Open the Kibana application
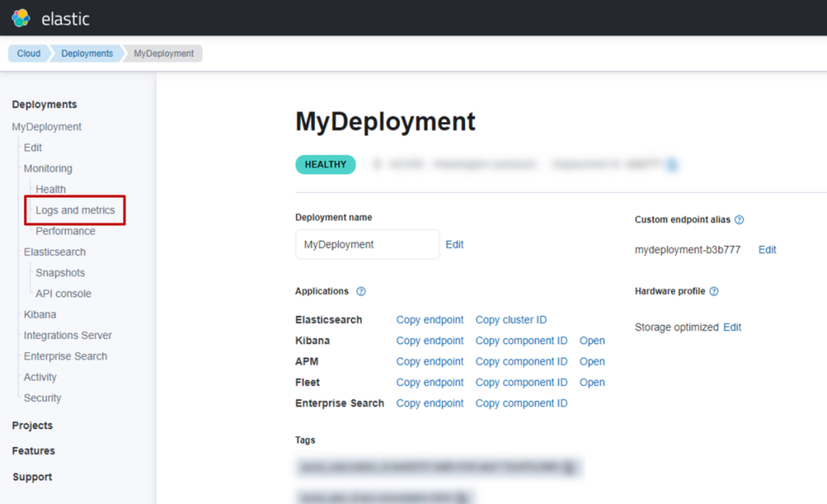827x504 pixels. [x=592, y=341]
